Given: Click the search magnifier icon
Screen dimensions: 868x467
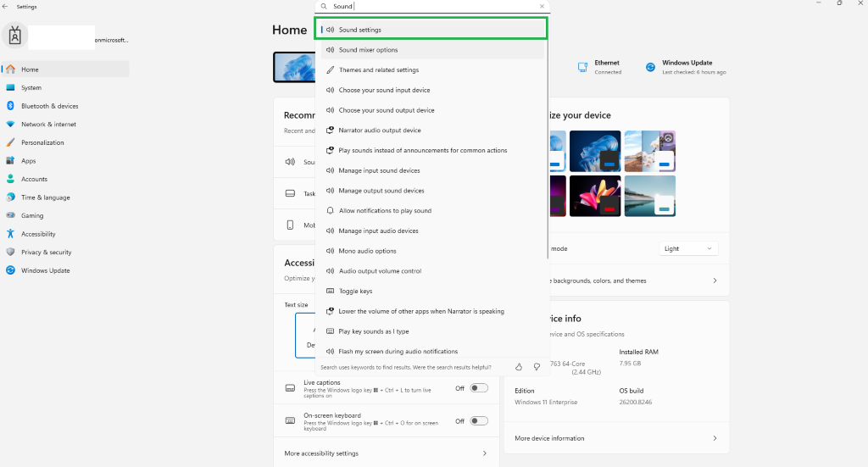Looking at the screenshot, I should (x=324, y=6).
